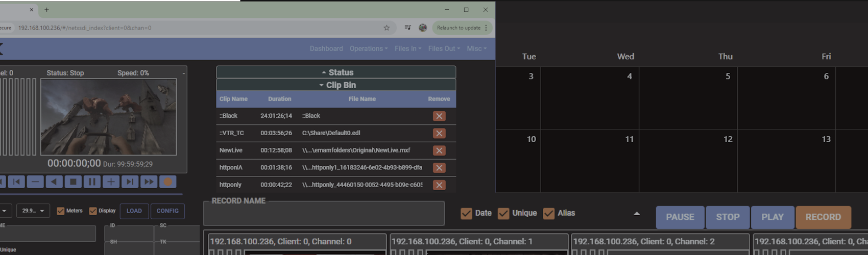868x255 pixels.
Task: Open the 29.9 frame rate dropdown
Action: [33, 211]
